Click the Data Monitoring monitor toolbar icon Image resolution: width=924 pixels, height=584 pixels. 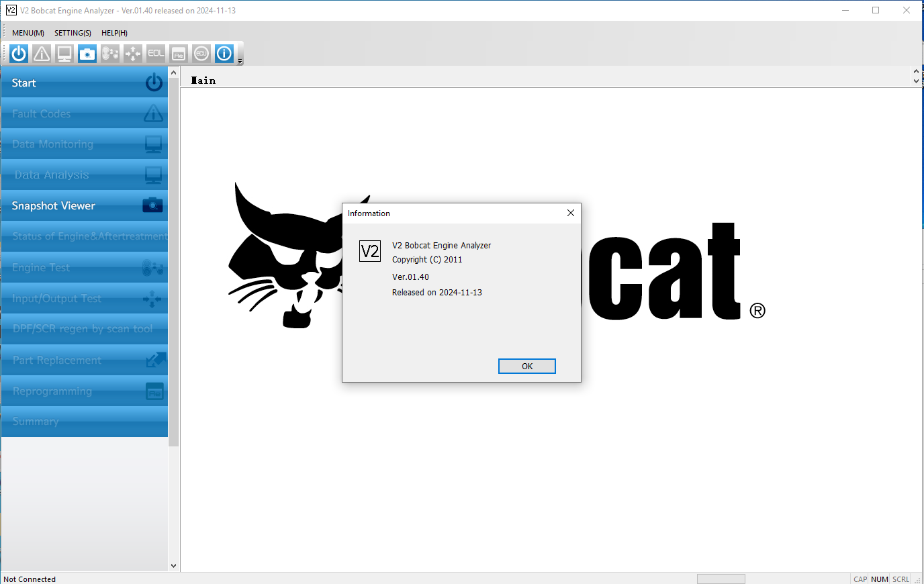pos(64,54)
